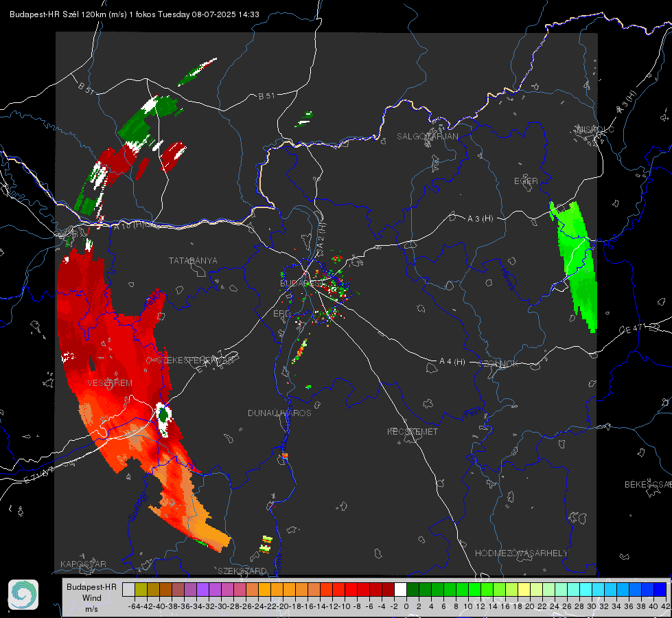Click the Pest county label
Viewport: 672px width, 618px height.
tap(473, 413)
